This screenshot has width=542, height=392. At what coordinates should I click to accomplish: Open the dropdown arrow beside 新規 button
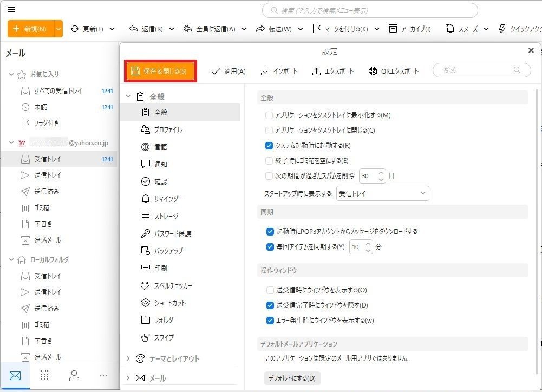tap(58, 29)
